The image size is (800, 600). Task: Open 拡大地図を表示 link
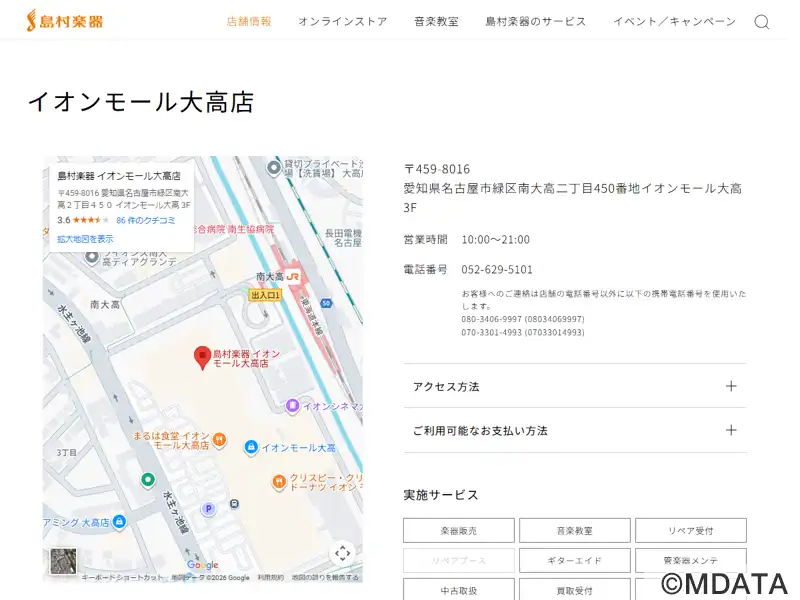tap(85, 239)
